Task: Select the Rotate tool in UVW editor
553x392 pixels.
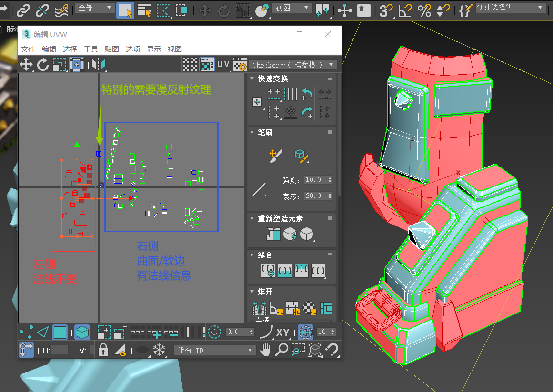Action: [43, 65]
